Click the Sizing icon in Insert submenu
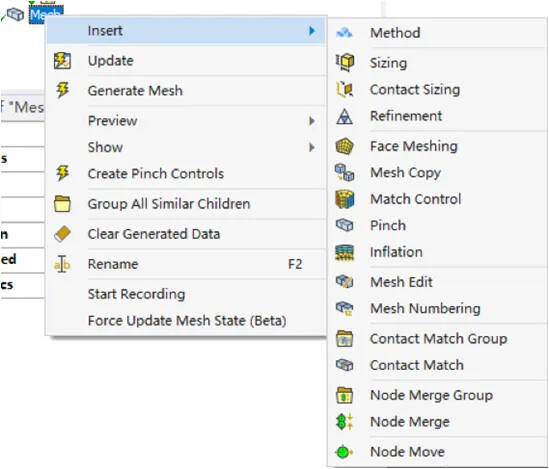The image size is (549, 469). tap(345, 62)
